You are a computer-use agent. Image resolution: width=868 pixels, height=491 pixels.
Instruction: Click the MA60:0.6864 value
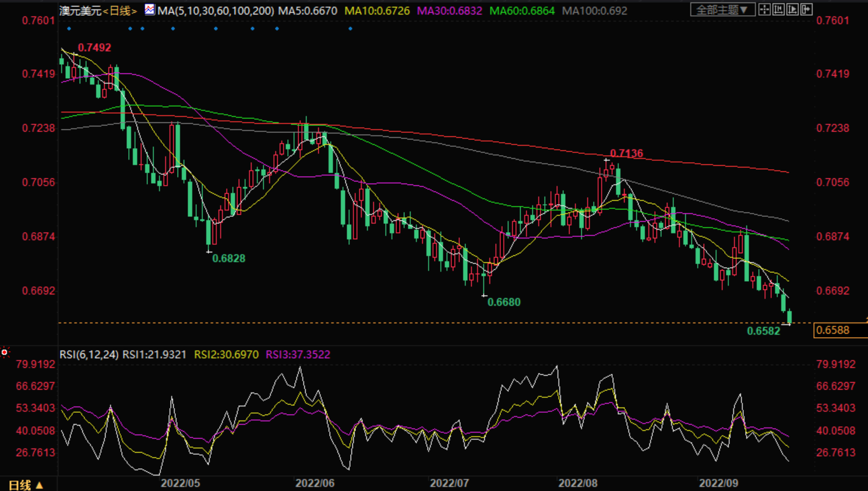point(522,10)
